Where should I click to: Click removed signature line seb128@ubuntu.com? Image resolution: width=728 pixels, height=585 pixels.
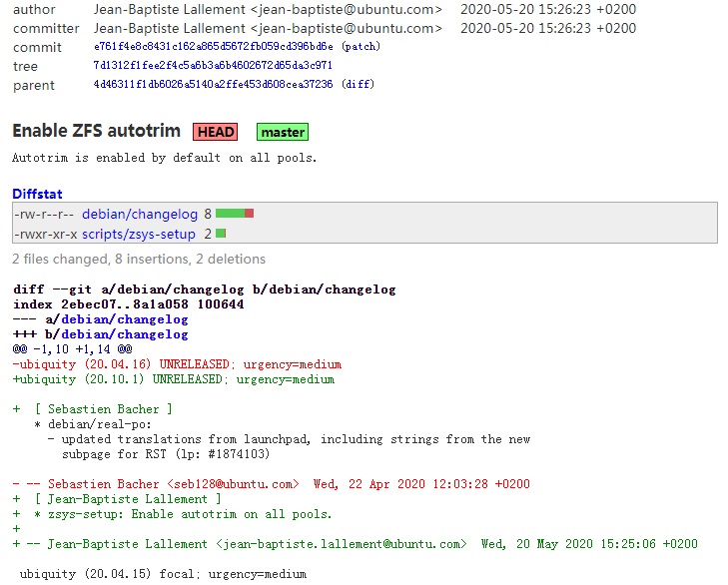[272, 484]
